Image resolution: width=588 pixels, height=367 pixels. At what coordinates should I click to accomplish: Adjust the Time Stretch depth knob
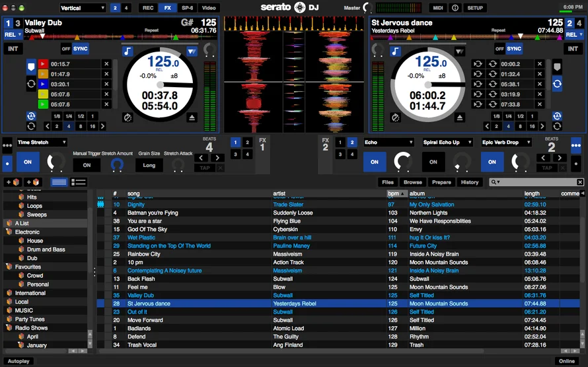click(56, 162)
